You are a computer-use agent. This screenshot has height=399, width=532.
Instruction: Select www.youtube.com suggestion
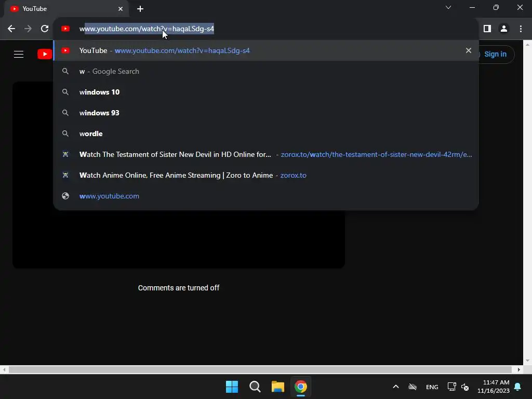click(266, 196)
